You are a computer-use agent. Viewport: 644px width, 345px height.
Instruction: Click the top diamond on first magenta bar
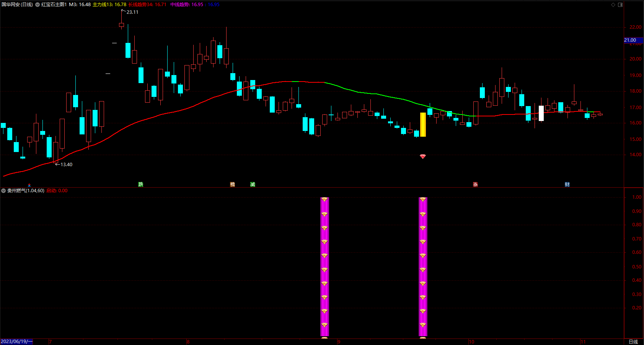coord(324,200)
